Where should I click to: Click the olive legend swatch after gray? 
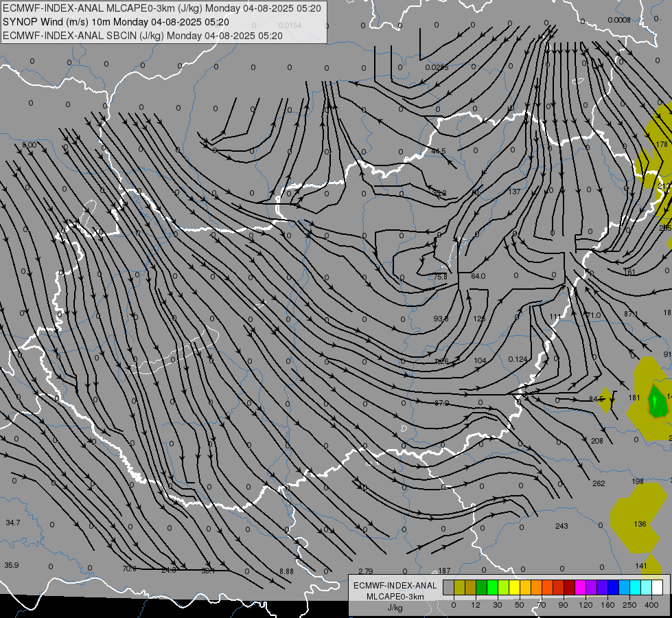pyautogui.click(x=460, y=587)
